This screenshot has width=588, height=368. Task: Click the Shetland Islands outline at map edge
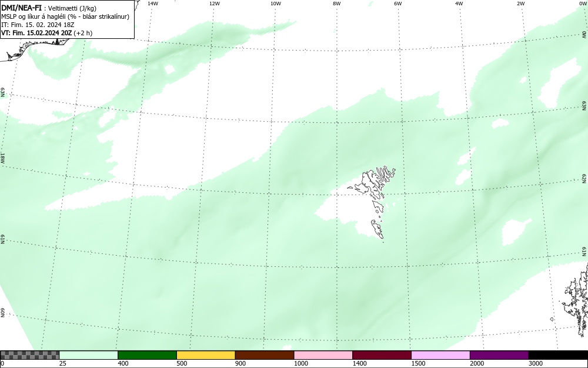tap(576, 300)
